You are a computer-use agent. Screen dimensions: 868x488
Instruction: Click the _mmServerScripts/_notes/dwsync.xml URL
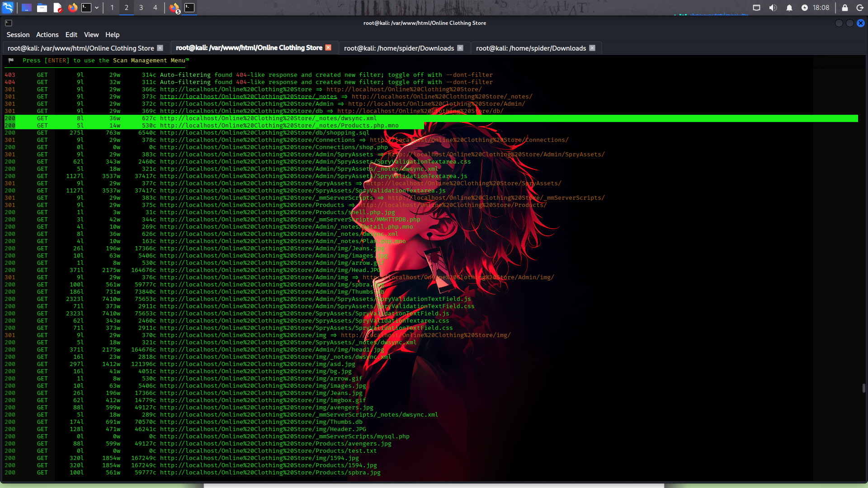299,415
